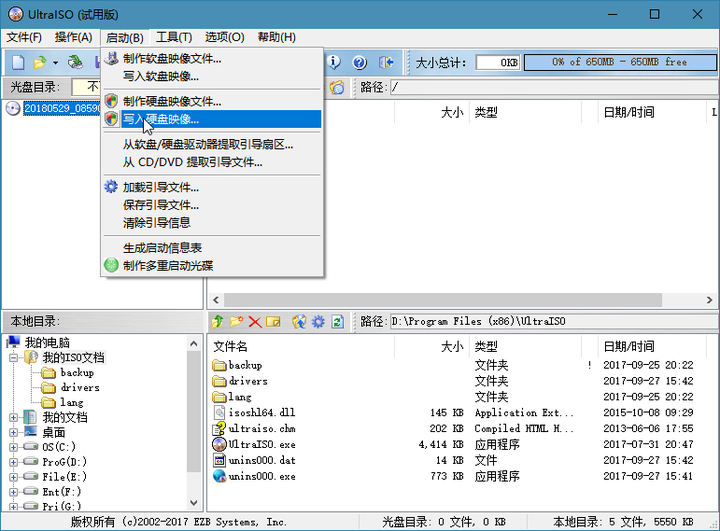Expand the 我的文档 tree node
The image size is (720, 531).
click(x=13, y=418)
